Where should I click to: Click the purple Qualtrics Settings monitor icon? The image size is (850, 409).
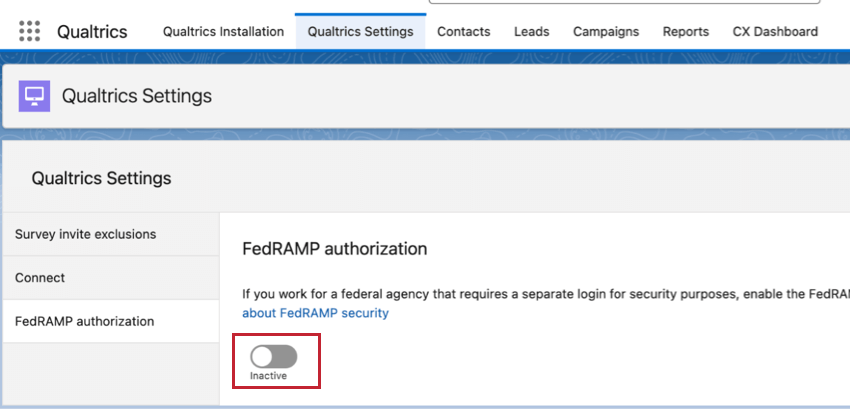click(x=35, y=96)
